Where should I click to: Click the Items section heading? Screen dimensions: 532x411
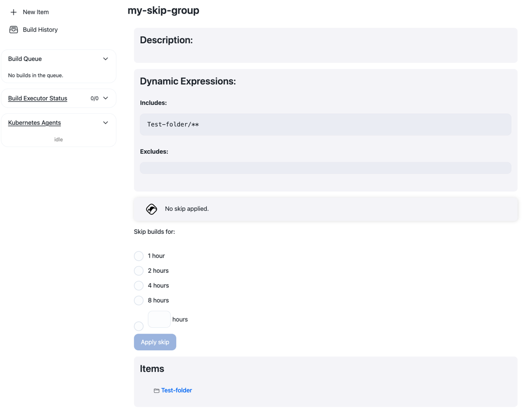coord(152,368)
